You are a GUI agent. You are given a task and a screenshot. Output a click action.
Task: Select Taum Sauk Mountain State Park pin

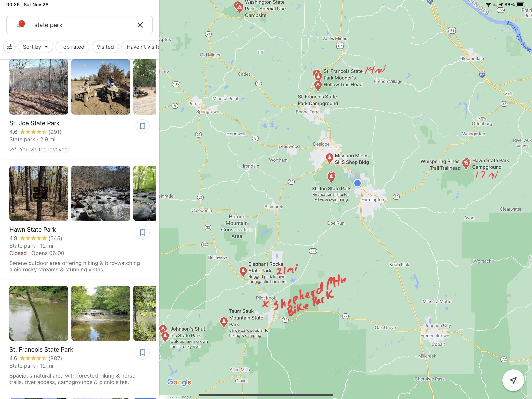point(224,322)
